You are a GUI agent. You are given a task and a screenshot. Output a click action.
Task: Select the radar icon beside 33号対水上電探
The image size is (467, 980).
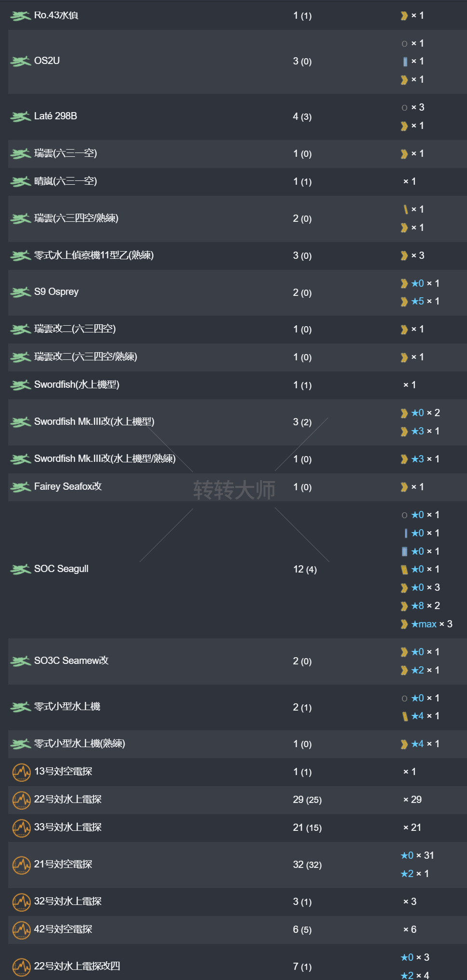[x=21, y=828]
